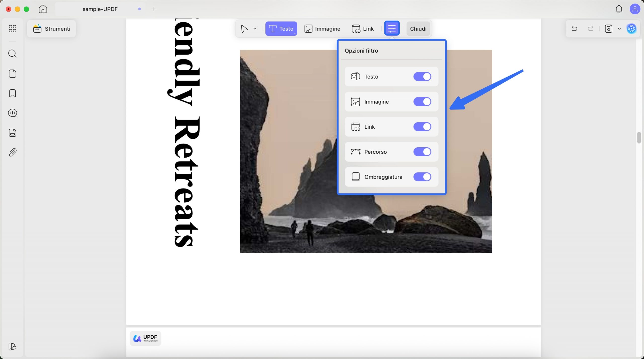Click the Save document icon
Viewport: 644px width, 359px height.
tap(608, 28)
